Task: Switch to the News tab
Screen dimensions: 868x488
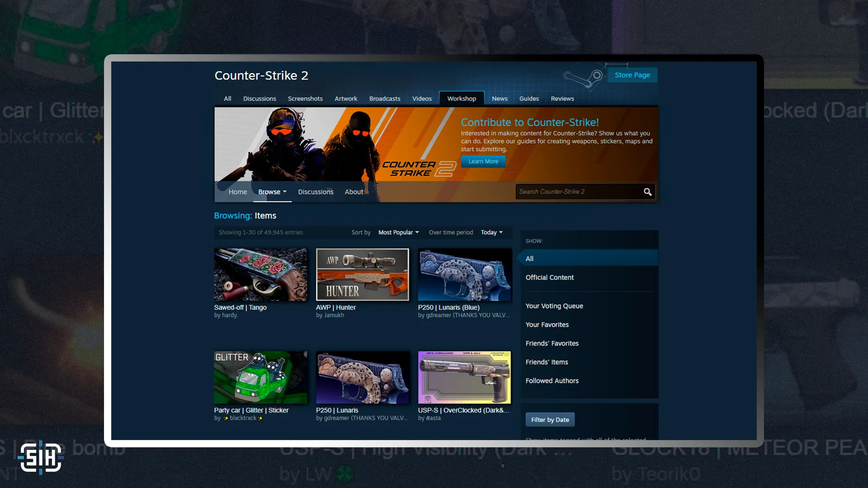Action: click(x=500, y=99)
